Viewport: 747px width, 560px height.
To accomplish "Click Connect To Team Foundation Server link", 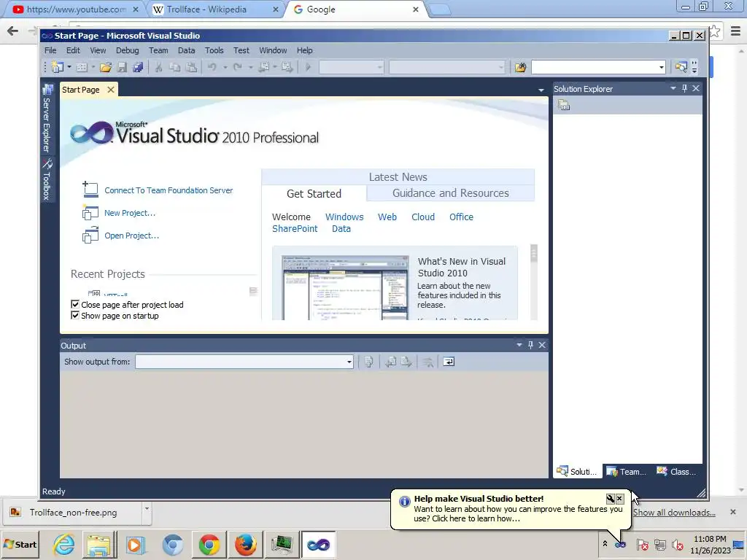I will click(169, 190).
